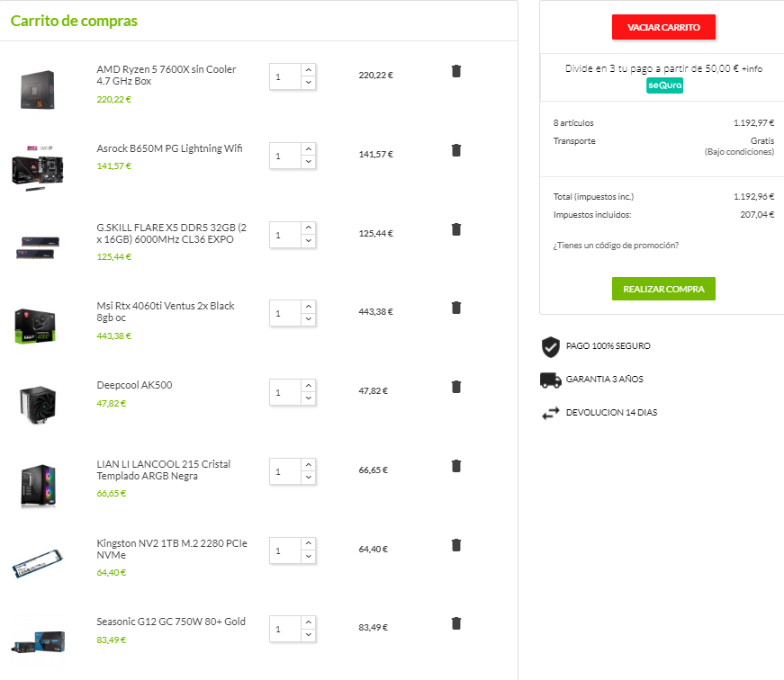The width and height of the screenshot is (784, 680).
Task: Decrease quantity of AMD Ryzen 5 7600X
Action: point(309,83)
